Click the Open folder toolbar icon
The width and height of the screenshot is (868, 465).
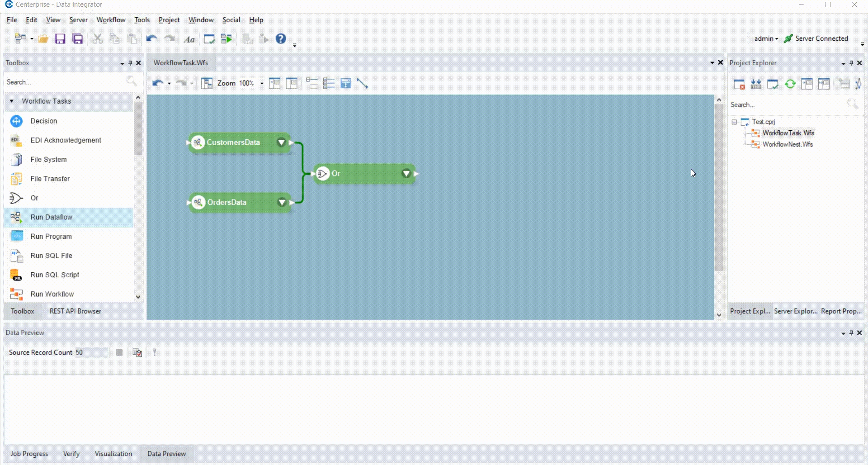(x=43, y=39)
